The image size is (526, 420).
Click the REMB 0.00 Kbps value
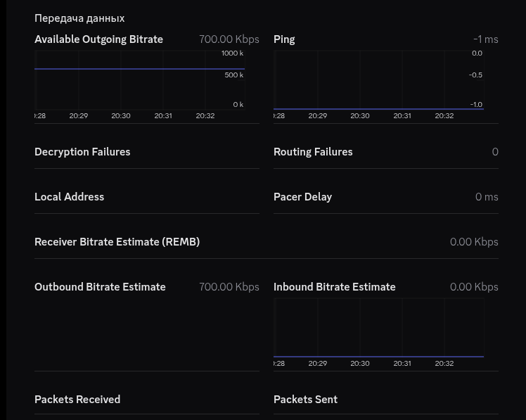(474, 242)
